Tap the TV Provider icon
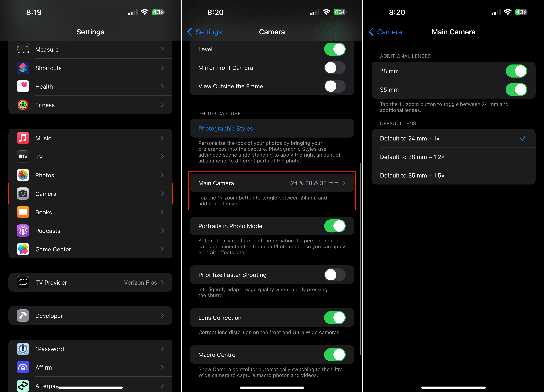The width and height of the screenshot is (544, 392). click(23, 282)
